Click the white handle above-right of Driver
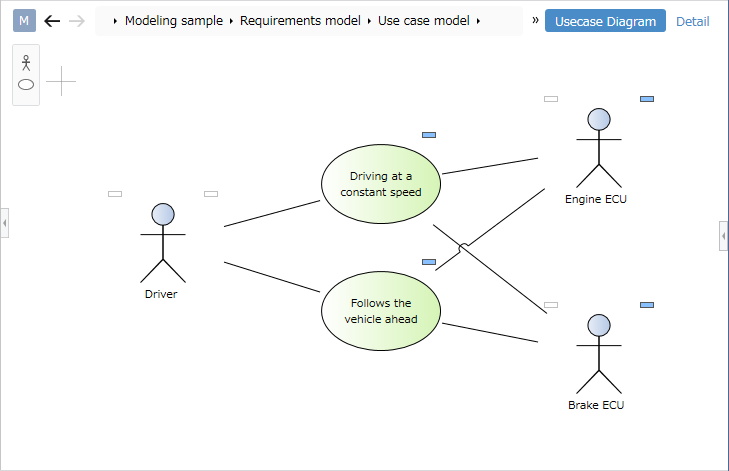Screen dimensions: 729x471 coord(211,194)
